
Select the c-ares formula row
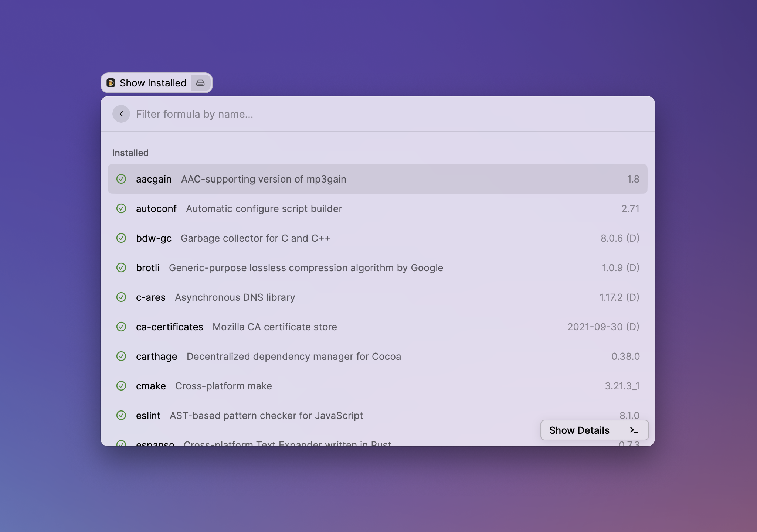pyautogui.click(x=377, y=297)
